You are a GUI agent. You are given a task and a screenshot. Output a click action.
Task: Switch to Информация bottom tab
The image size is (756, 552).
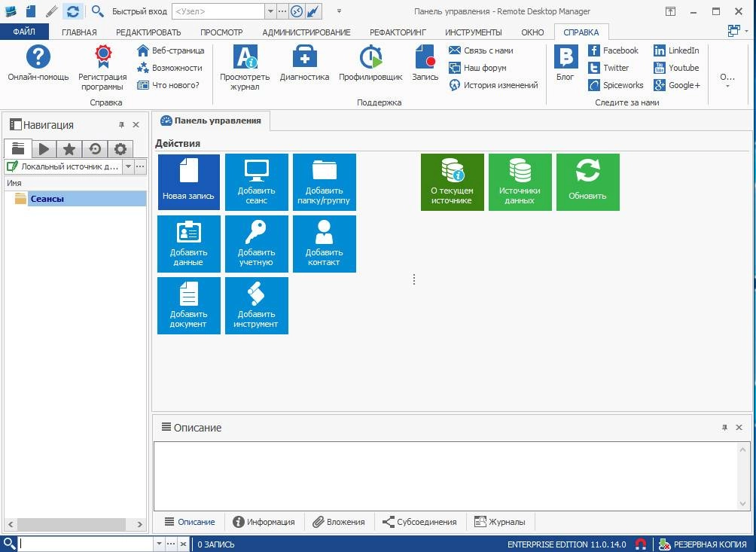point(264,522)
